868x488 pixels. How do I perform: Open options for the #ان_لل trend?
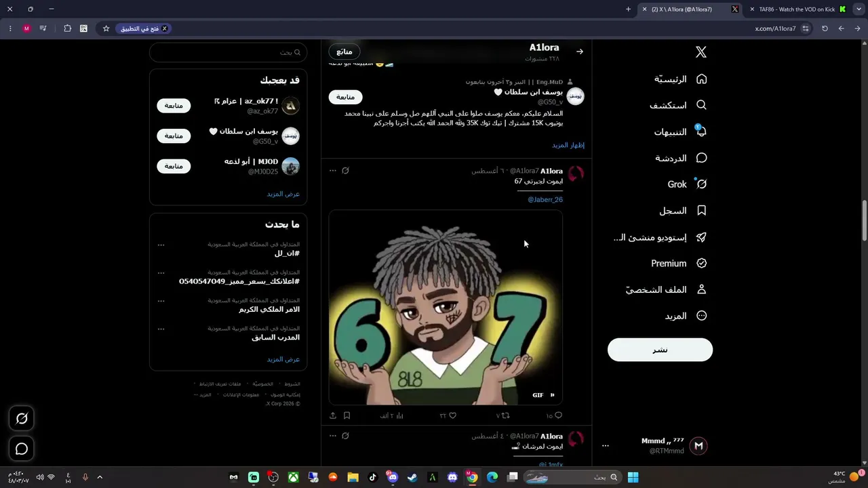(161, 245)
